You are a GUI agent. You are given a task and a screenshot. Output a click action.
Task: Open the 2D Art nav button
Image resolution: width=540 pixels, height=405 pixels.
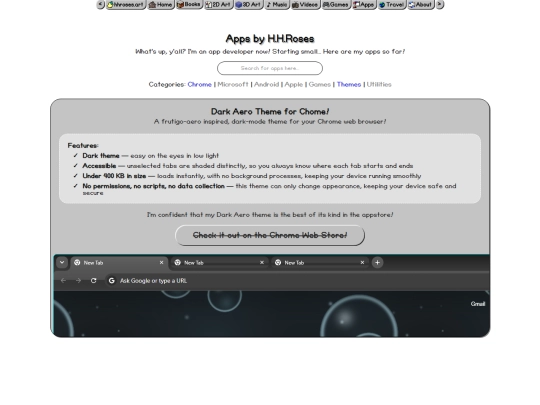[219, 4]
